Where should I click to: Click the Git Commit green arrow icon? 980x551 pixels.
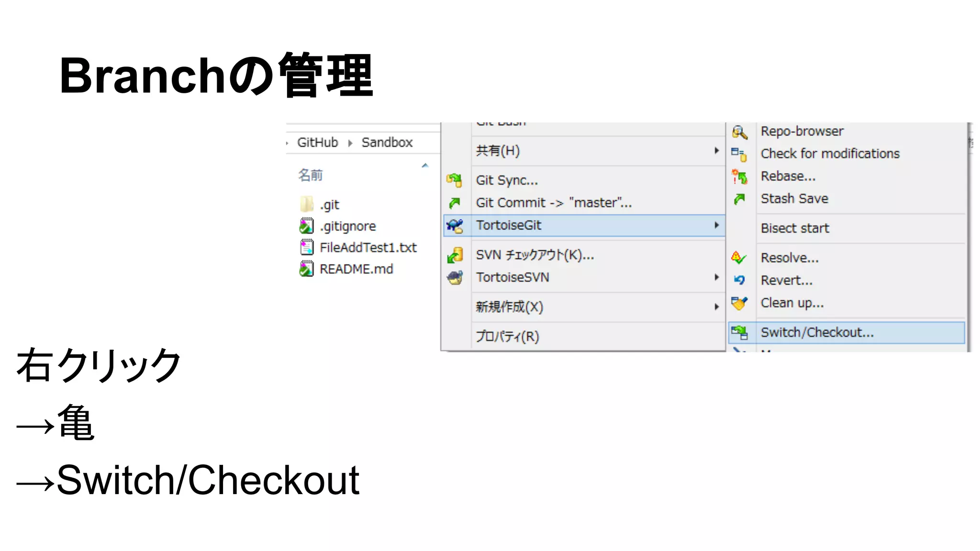coord(455,203)
